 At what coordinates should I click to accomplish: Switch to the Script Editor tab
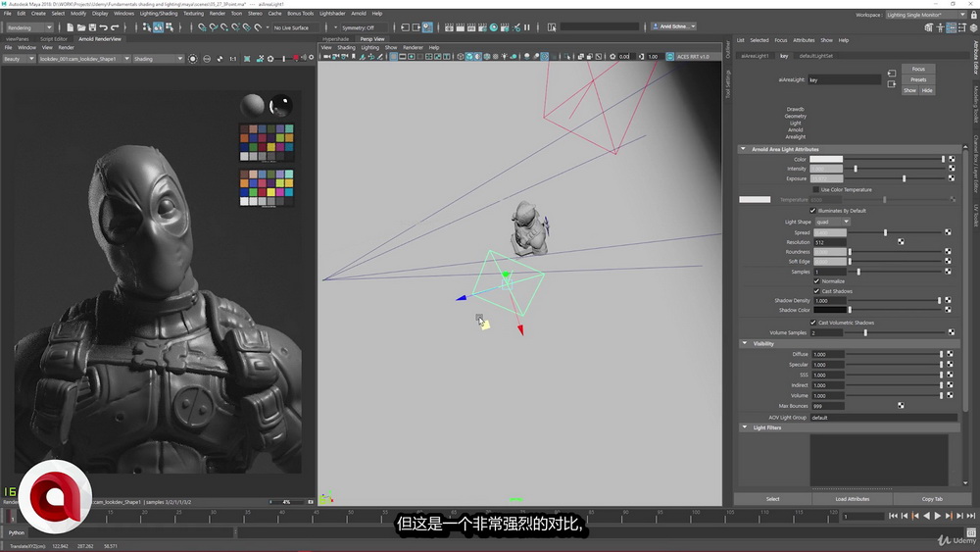click(x=54, y=39)
